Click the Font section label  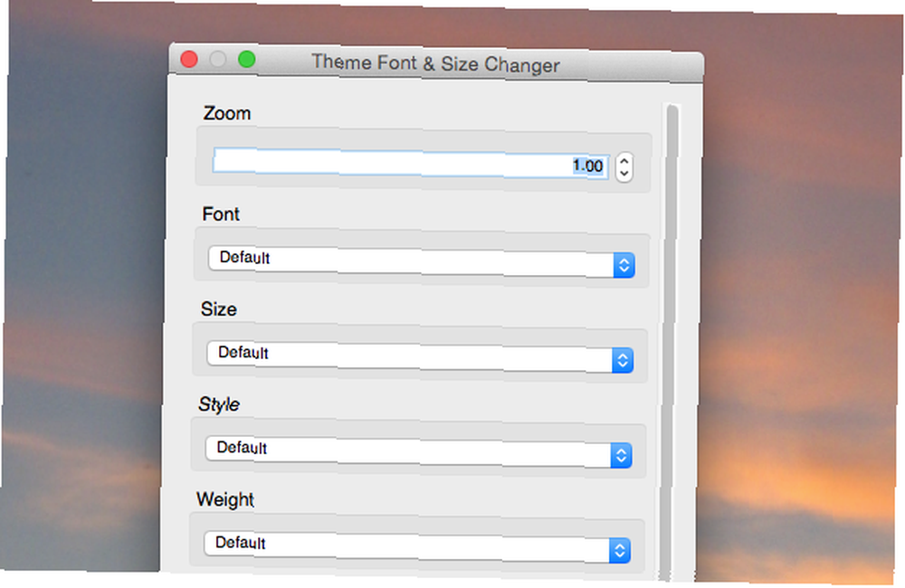coord(221,214)
